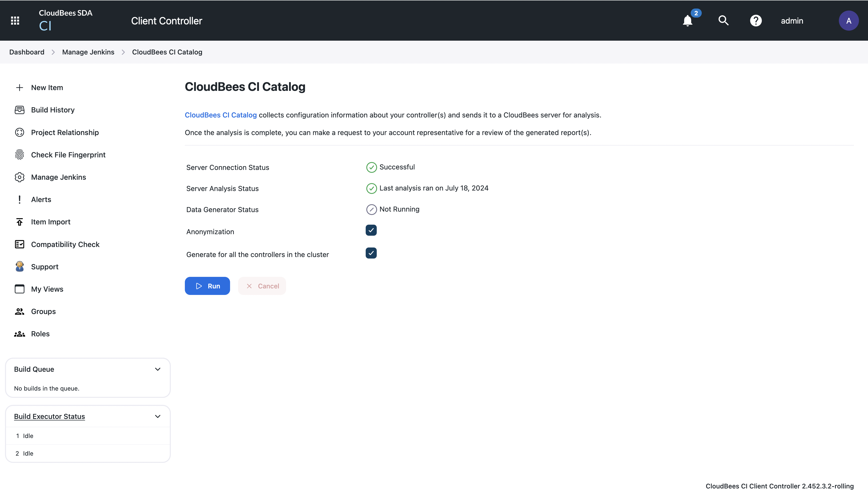The image size is (868, 499).
Task: Open Roles sidebar entry
Action: [x=40, y=334]
